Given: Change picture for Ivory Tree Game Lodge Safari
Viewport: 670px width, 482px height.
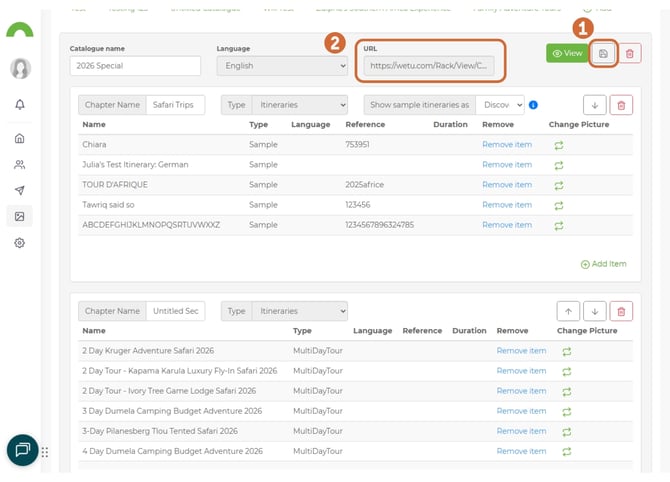Looking at the screenshot, I should (567, 392).
